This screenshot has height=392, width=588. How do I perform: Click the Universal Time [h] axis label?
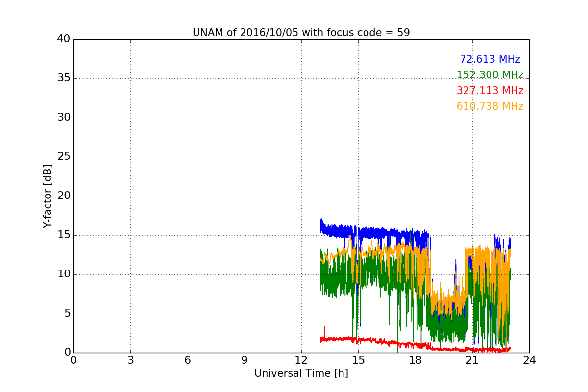click(301, 373)
